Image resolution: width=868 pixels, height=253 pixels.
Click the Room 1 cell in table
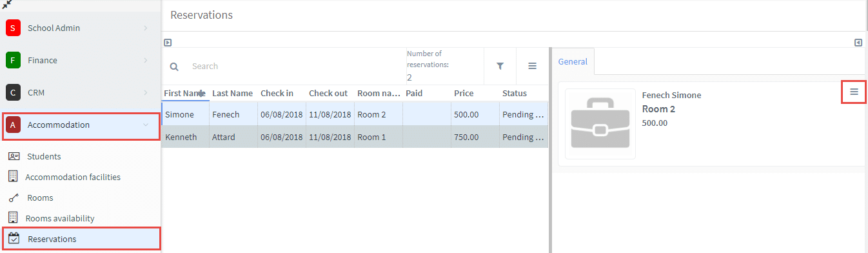coord(379,137)
